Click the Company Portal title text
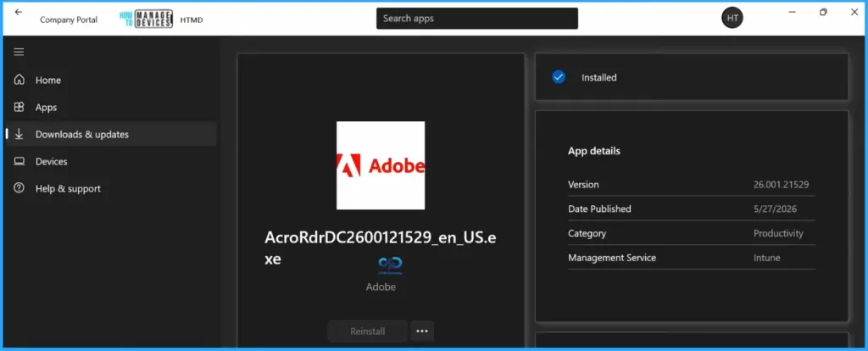The width and height of the screenshot is (868, 351). click(69, 19)
